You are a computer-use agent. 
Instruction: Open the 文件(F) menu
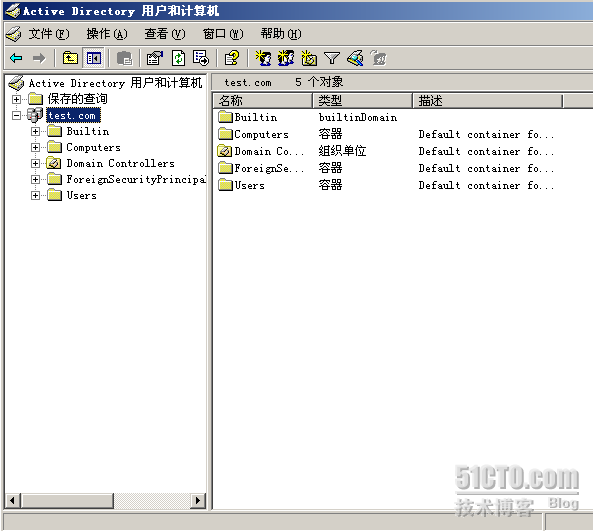(x=49, y=34)
